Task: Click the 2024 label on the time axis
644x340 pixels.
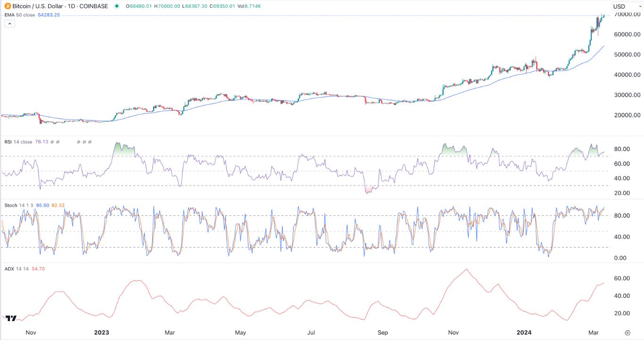Action: tap(523, 332)
